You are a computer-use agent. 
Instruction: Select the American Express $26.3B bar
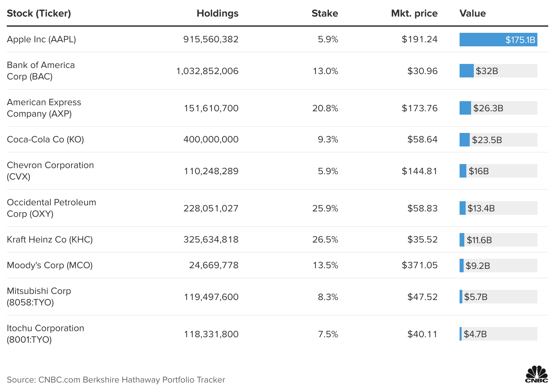[x=465, y=108]
